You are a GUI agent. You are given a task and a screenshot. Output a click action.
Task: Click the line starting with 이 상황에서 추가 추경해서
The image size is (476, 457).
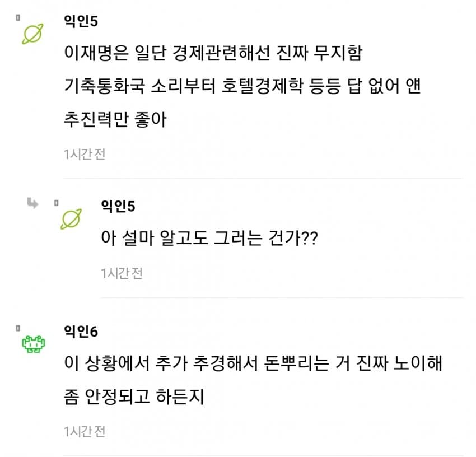point(253,365)
